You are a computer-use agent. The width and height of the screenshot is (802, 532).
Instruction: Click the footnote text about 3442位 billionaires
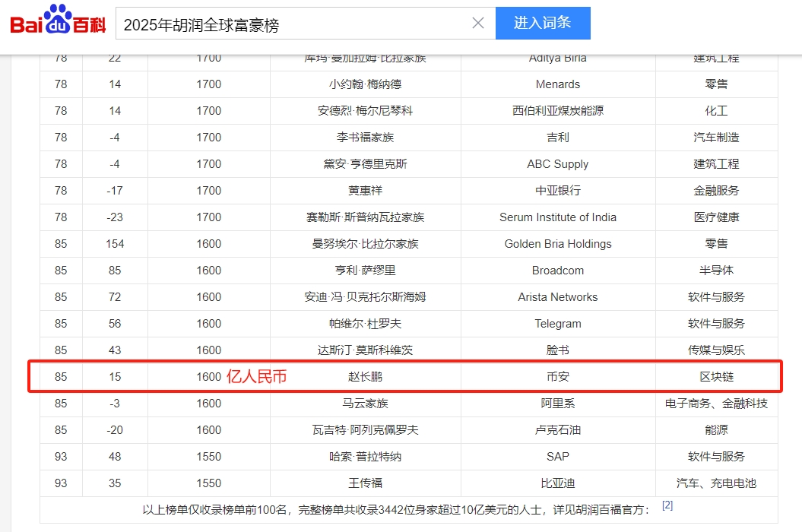[396, 510]
